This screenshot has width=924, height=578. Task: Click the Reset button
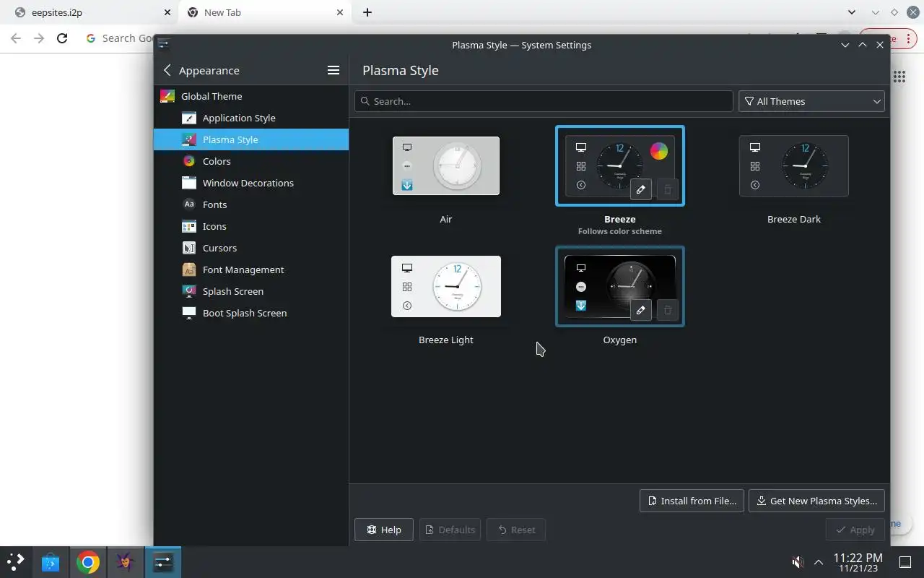point(516,530)
